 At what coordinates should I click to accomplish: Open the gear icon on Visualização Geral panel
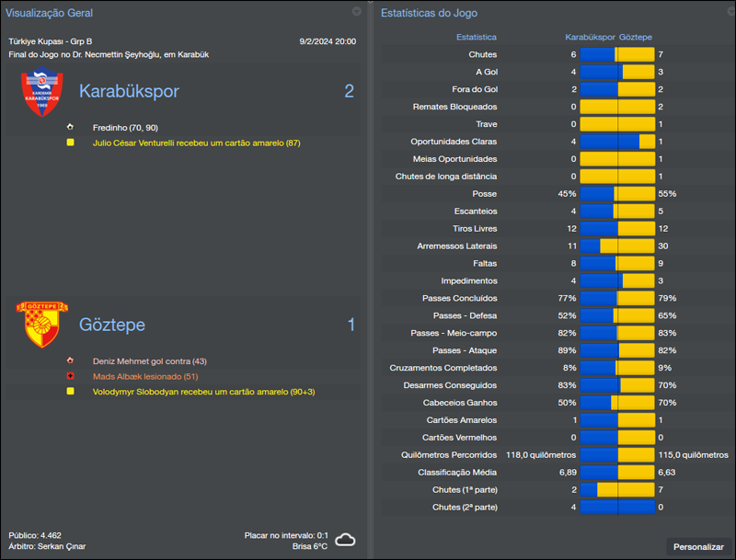(x=357, y=13)
